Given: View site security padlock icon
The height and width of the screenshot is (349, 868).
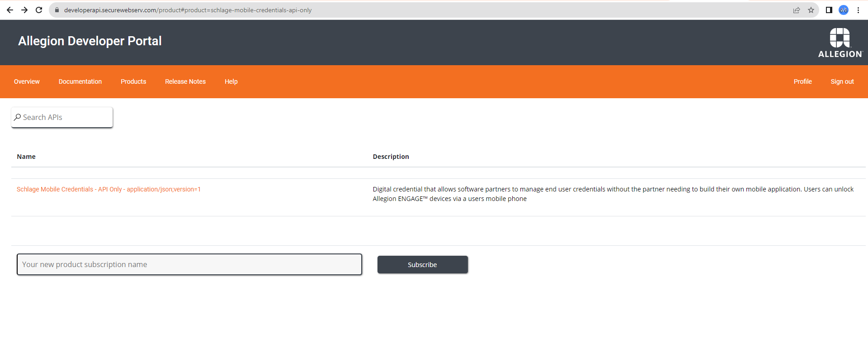Looking at the screenshot, I should (57, 10).
